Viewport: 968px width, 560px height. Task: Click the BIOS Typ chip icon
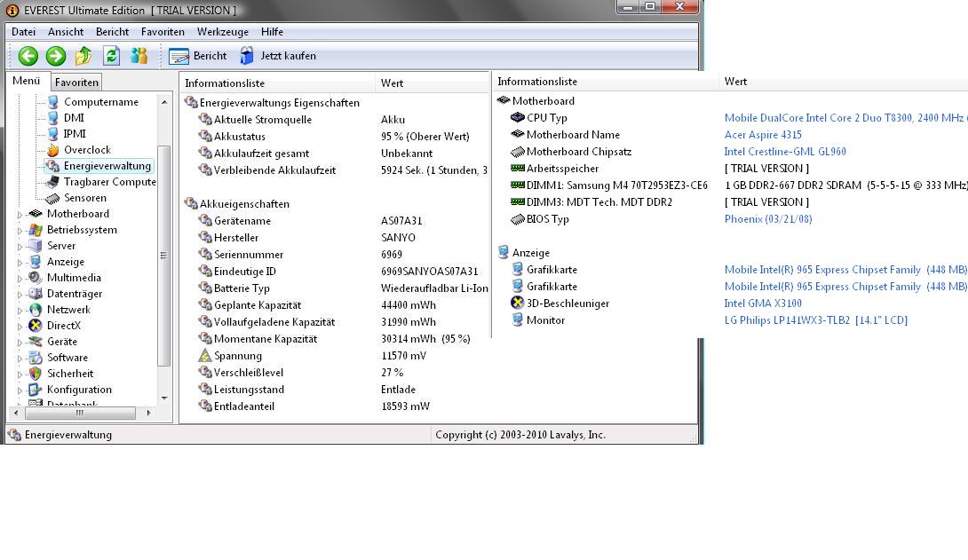click(518, 219)
